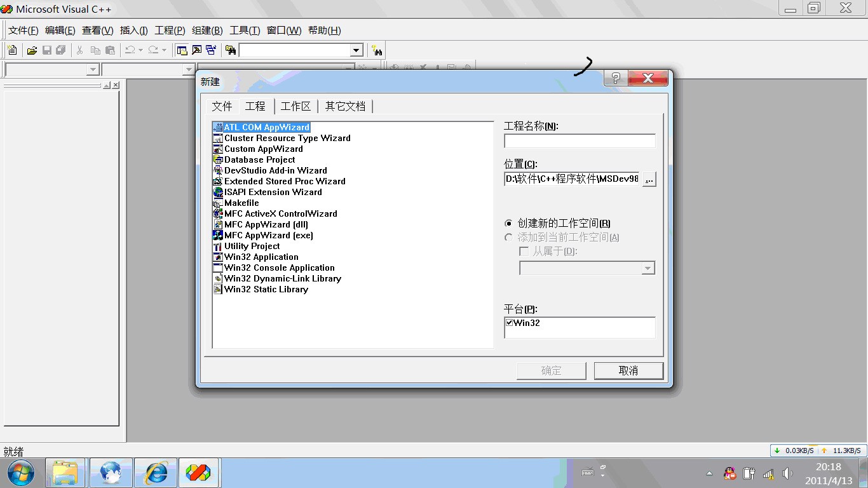
Task: Select ATL COM AppWizard in the list
Action: (266, 127)
